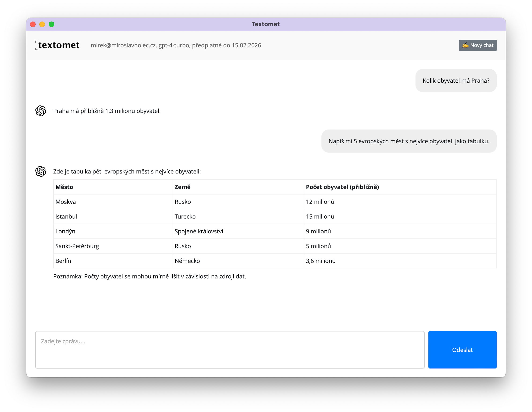Click the table header 'Město'

[64, 187]
